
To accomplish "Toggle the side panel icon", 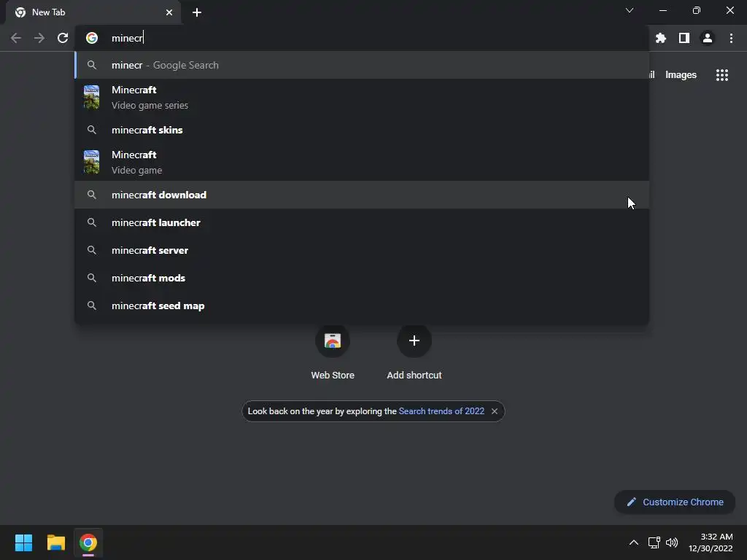I will (x=684, y=38).
